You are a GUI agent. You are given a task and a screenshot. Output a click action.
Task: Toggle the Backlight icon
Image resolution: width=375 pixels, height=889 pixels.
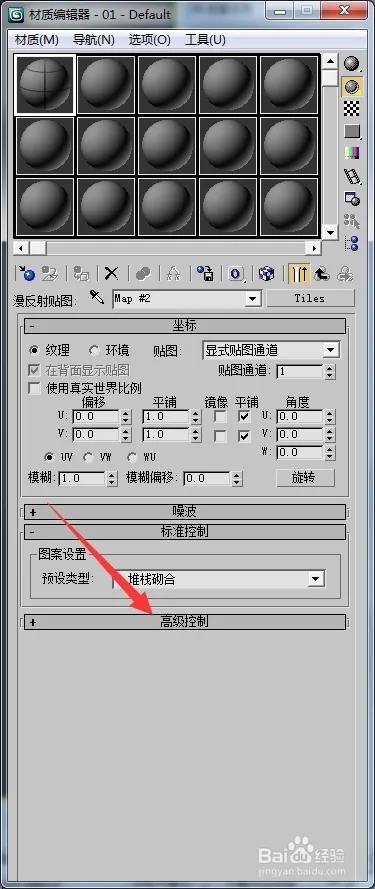pos(352,86)
